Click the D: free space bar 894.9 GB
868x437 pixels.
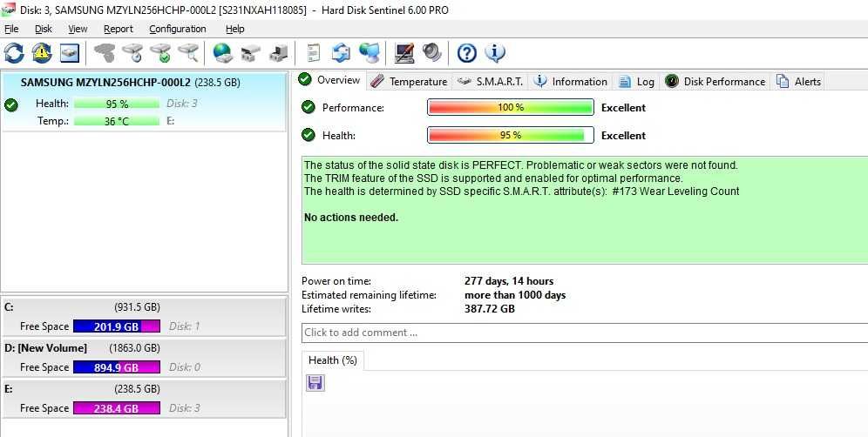point(117,367)
